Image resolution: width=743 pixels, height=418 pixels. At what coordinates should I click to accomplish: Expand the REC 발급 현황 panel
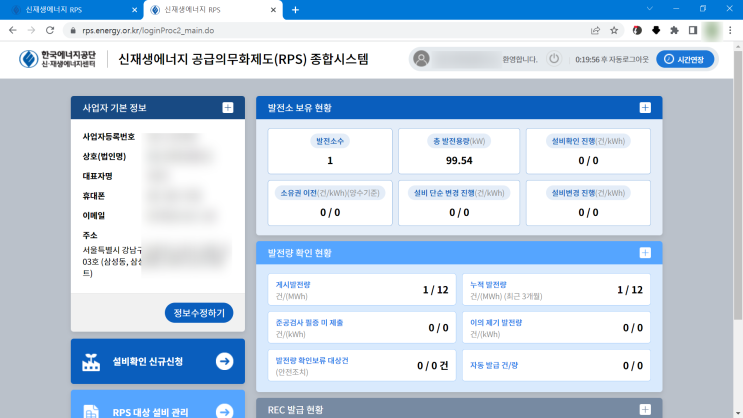coord(644,409)
